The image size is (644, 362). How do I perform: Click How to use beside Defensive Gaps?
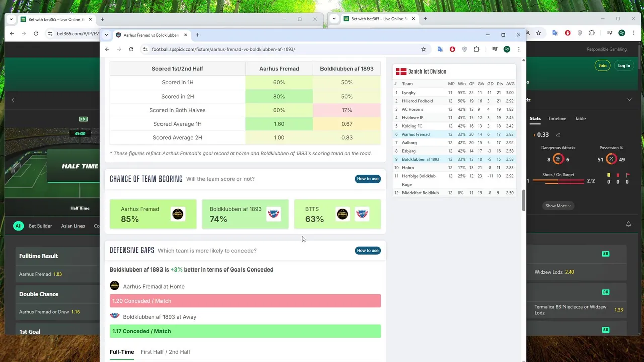point(368,250)
